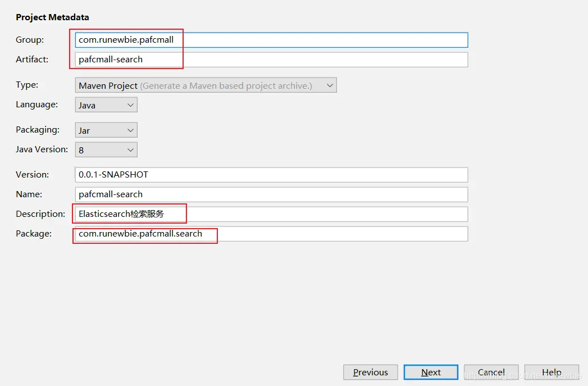
Task: Click the Group: label
Action: (30, 40)
